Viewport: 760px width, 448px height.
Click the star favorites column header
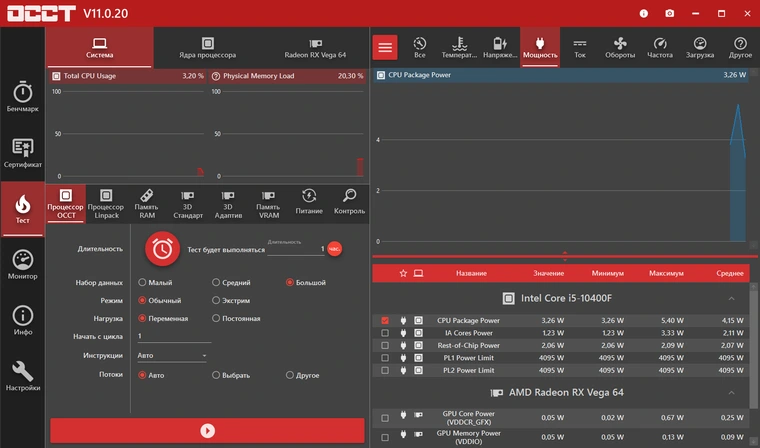pos(403,273)
